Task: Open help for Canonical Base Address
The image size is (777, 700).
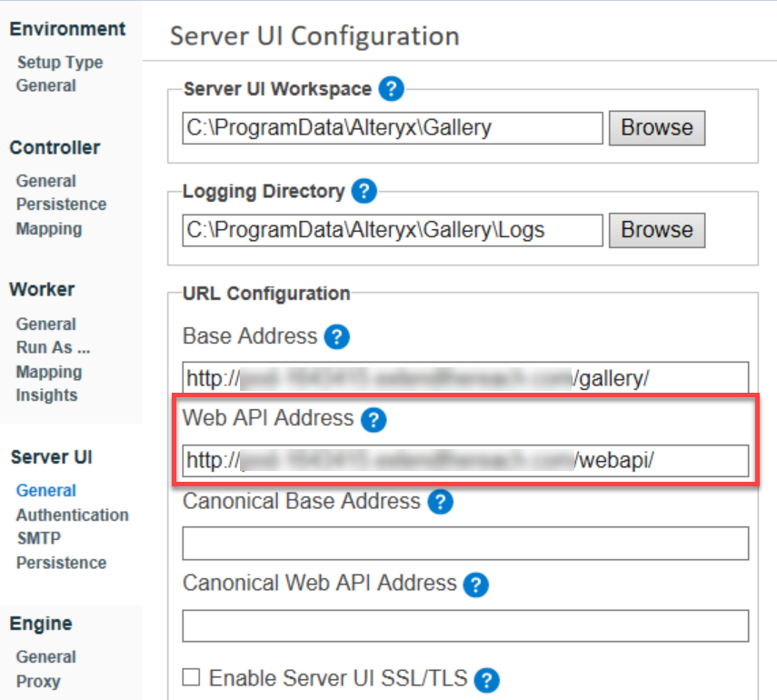Action: 440,501
